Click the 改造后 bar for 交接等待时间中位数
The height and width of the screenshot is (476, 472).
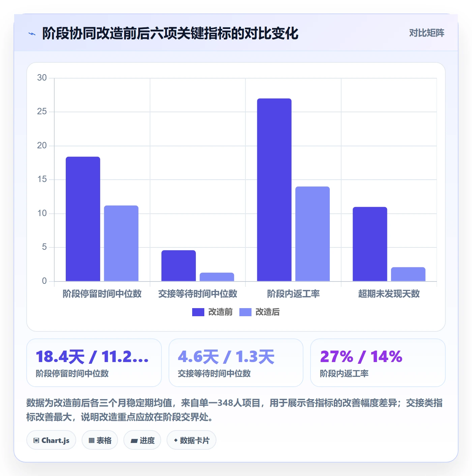(x=217, y=277)
